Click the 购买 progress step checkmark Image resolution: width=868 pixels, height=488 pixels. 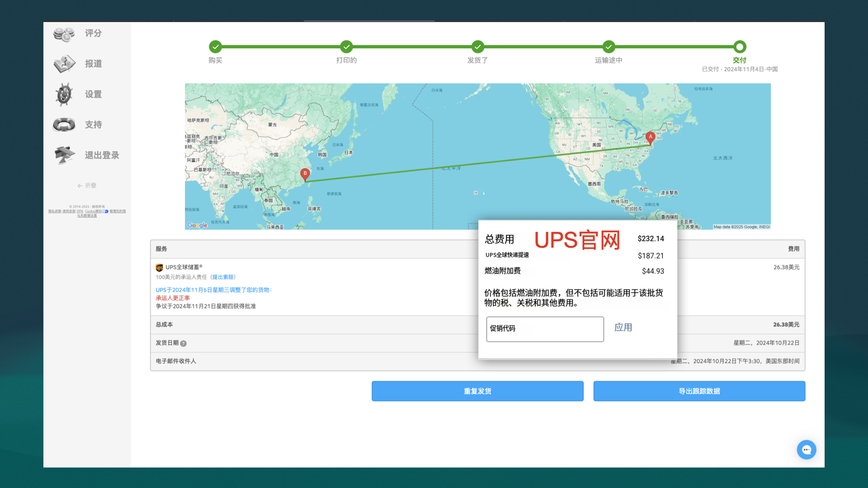pos(215,47)
